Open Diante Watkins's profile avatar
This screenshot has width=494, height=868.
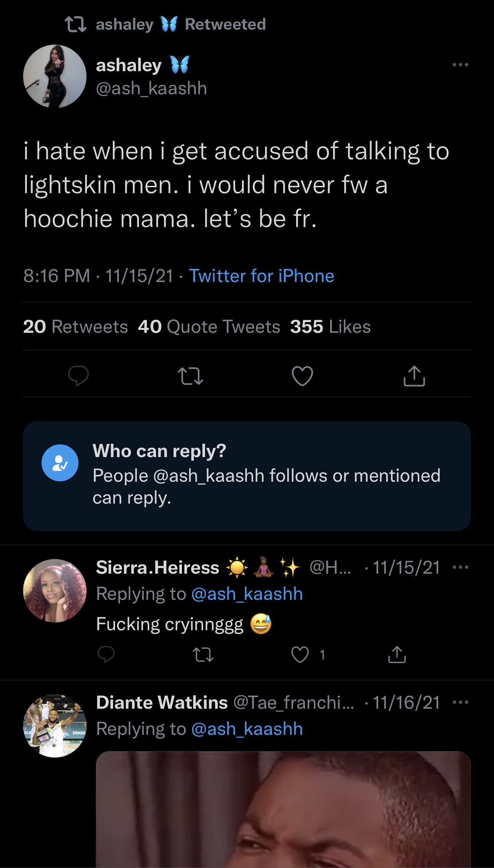coord(55,726)
